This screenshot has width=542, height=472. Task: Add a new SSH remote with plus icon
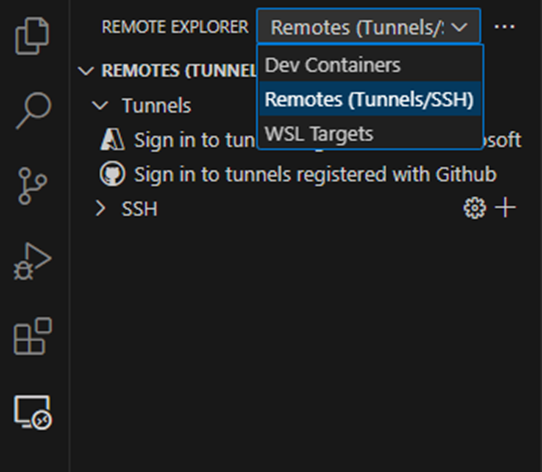pos(505,208)
